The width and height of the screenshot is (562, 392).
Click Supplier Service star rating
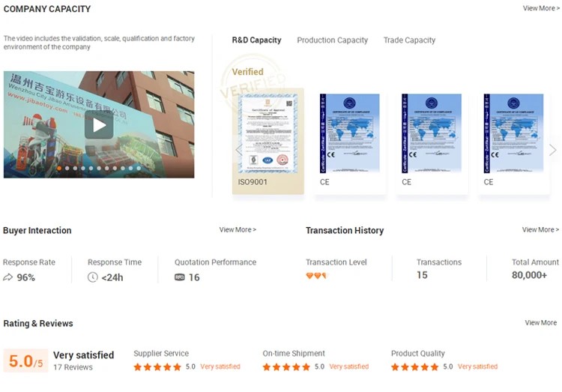(x=157, y=367)
